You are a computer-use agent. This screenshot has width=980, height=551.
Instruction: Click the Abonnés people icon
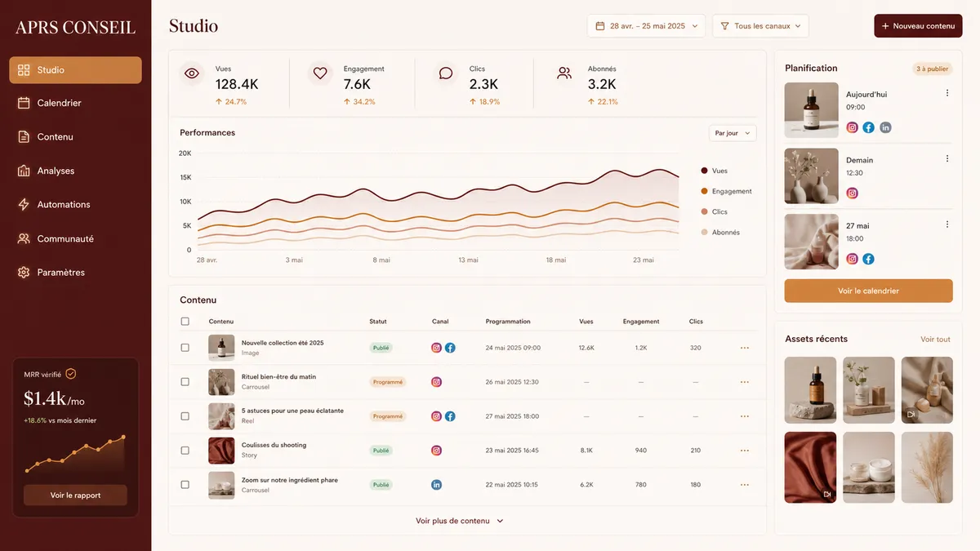[x=564, y=73]
